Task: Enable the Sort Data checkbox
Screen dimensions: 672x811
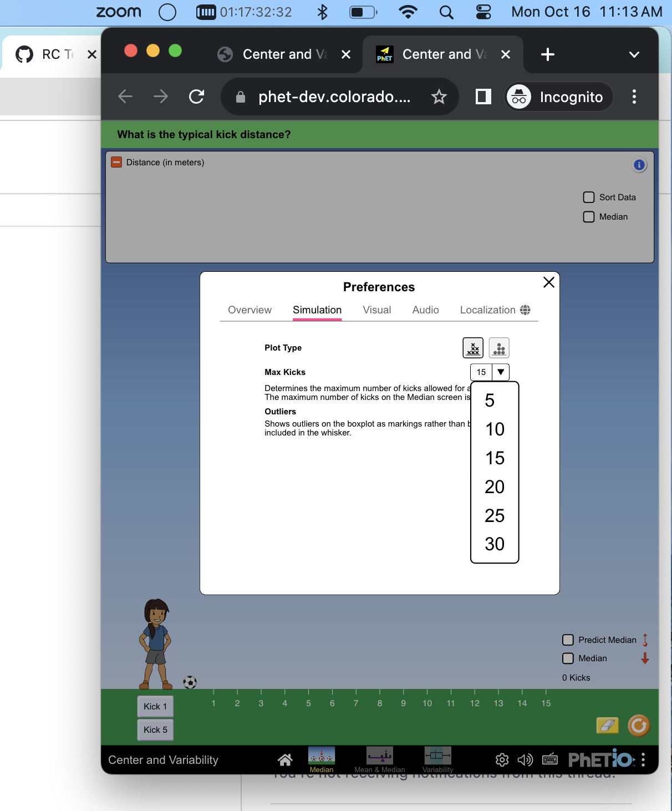Action: pyautogui.click(x=589, y=197)
